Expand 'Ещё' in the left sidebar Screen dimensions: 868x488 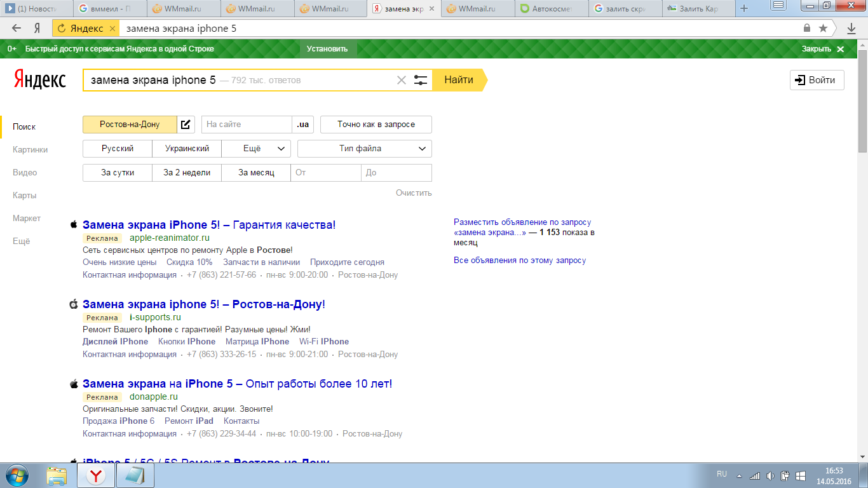(x=22, y=241)
